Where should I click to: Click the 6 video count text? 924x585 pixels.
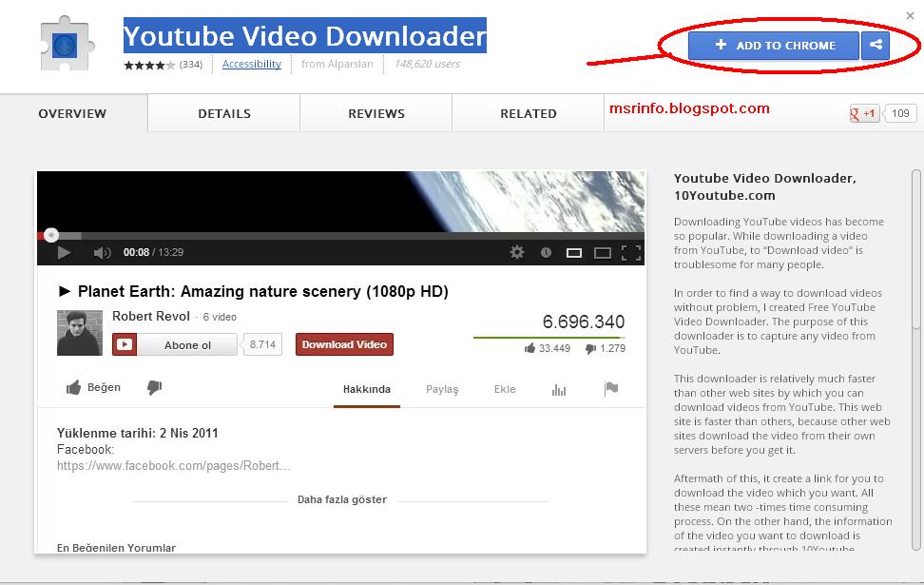220,318
